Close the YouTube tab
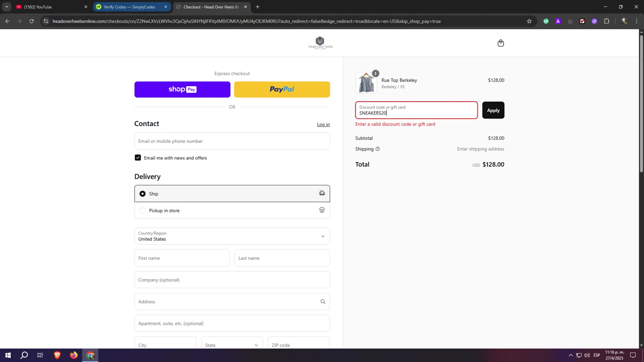The height and width of the screenshot is (362, 644). 85,7
